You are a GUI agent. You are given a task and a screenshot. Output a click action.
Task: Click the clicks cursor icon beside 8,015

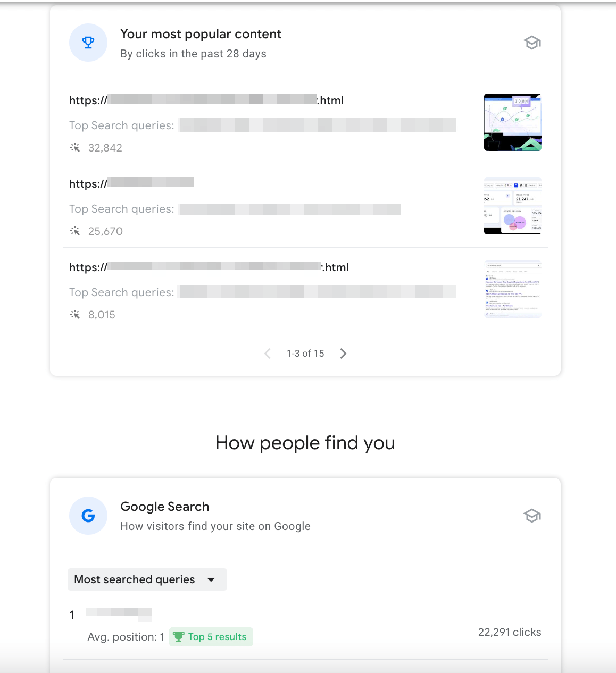coord(75,314)
